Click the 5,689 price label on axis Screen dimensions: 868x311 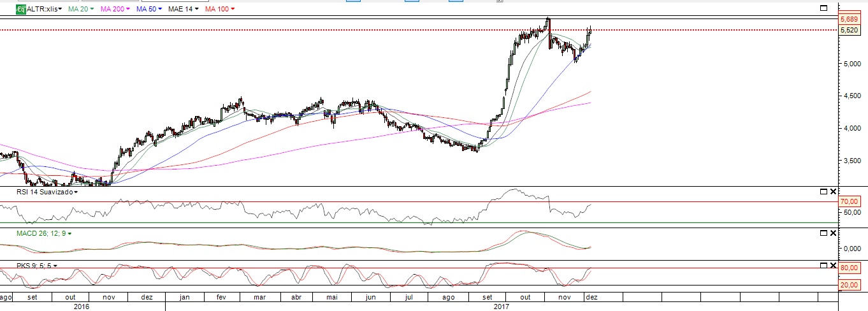pos(849,20)
